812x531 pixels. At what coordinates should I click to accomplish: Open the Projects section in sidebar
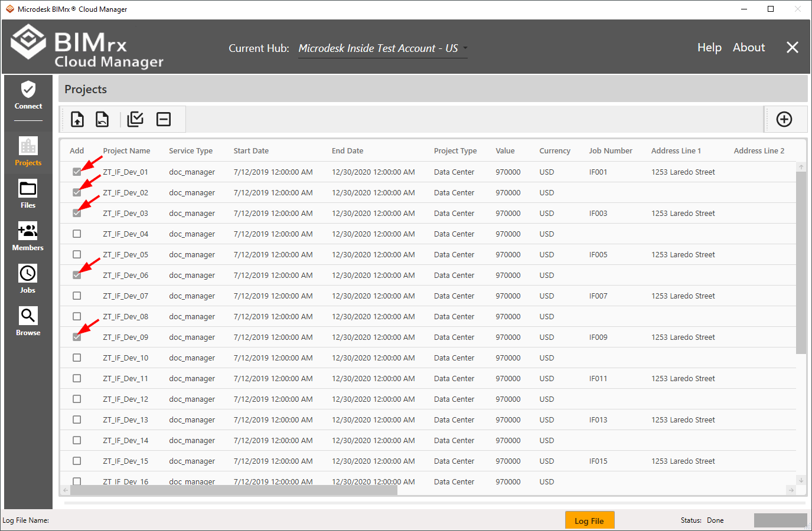click(28, 151)
